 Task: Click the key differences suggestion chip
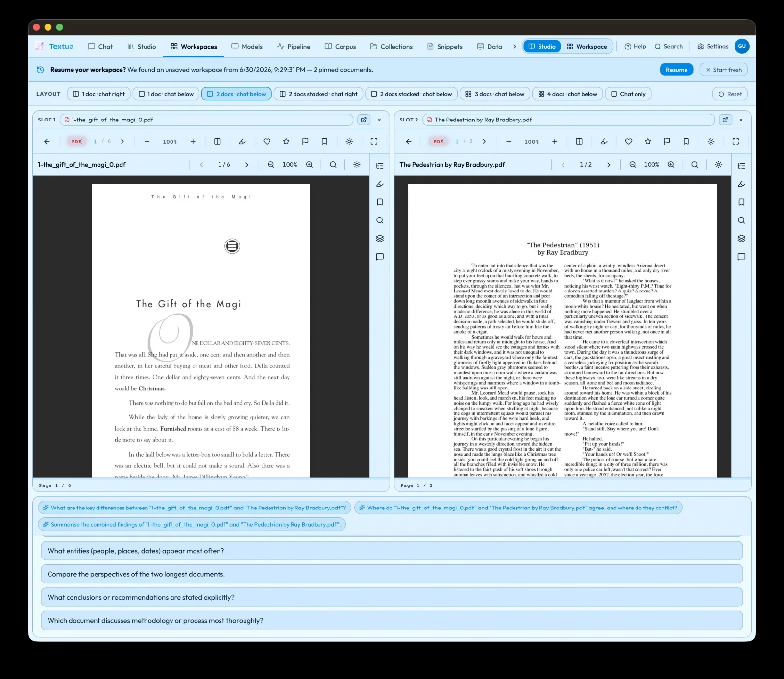click(x=195, y=508)
